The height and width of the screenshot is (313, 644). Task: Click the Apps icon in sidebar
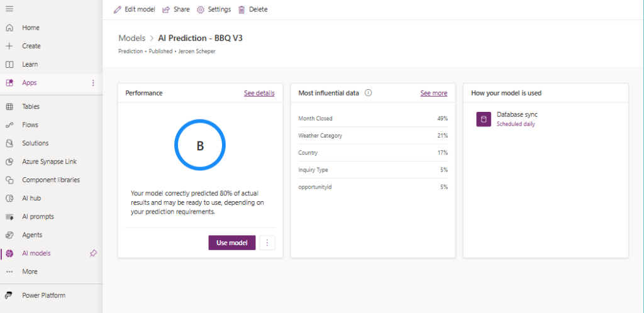click(x=9, y=83)
